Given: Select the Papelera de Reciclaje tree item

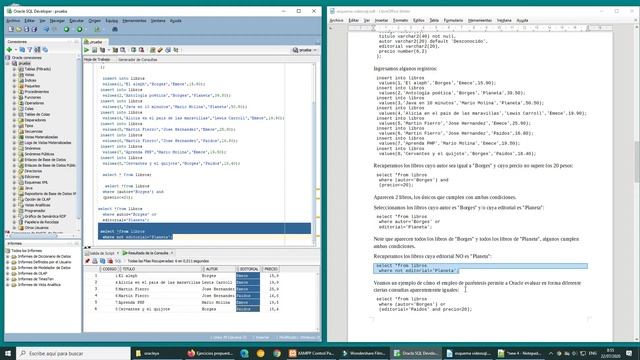Looking at the screenshot, I should pyautogui.click(x=41, y=222).
